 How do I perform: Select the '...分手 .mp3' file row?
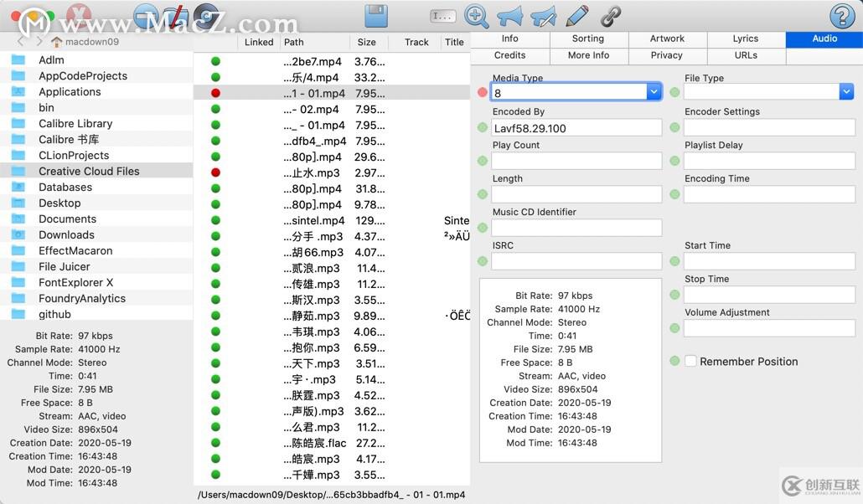[x=332, y=237]
